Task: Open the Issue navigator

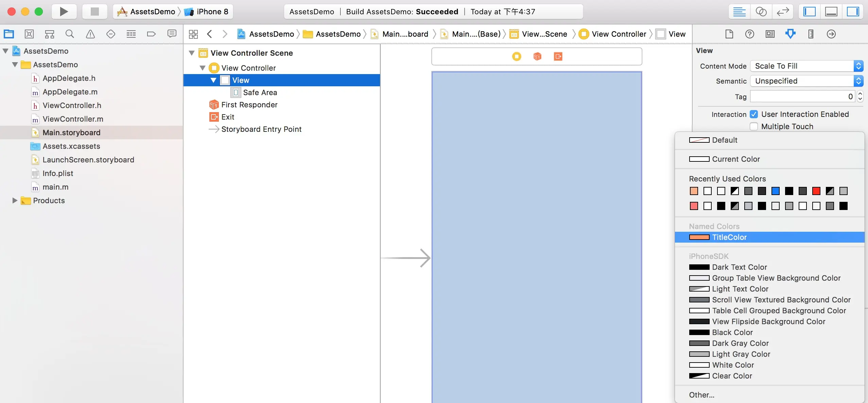Action: pyautogui.click(x=90, y=34)
